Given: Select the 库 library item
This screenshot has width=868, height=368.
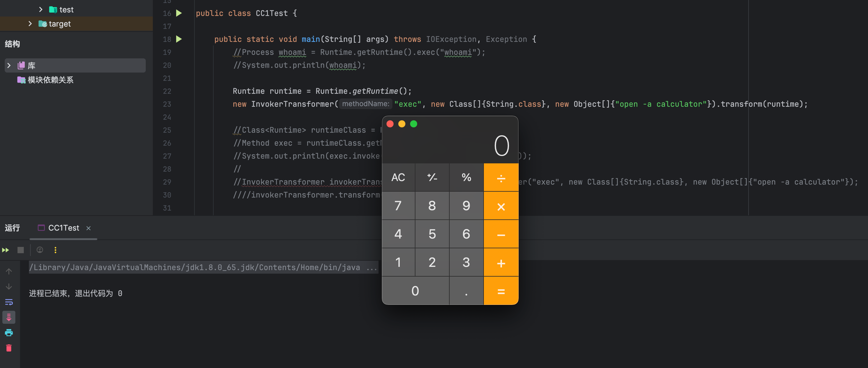Looking at the screenshot, I should [x=75, y=65].
